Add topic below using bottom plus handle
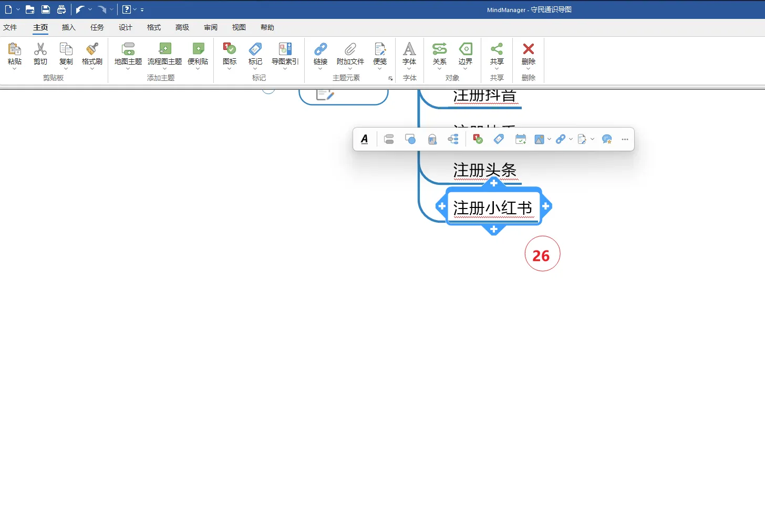 pos(494,230)
